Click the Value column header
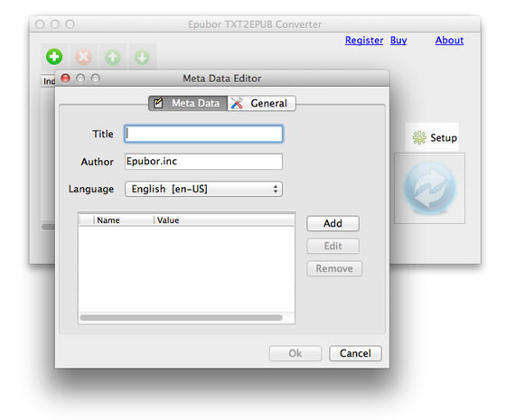This screenshot has height=420, width=506. point(224,220)
